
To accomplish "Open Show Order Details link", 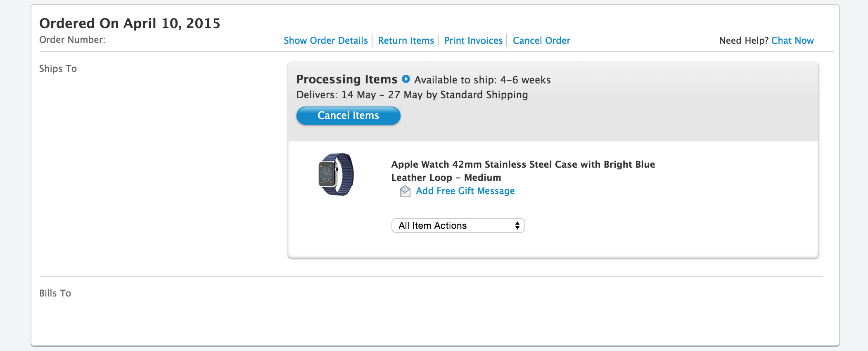I will pos(325,40).
